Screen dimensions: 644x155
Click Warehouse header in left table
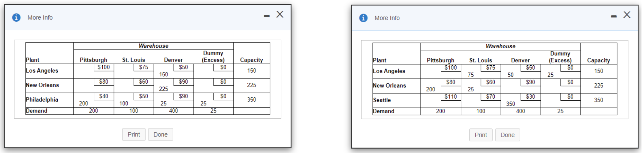(153, 46)
